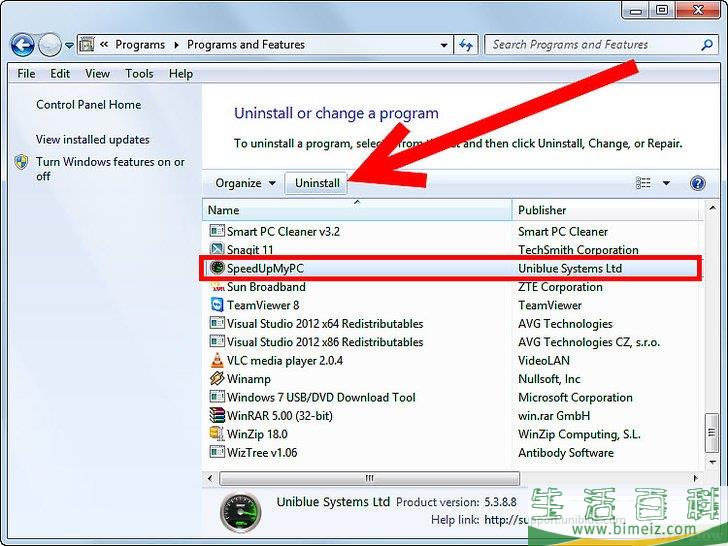
Task: Click the change view icon
Action: pos(643,183)
